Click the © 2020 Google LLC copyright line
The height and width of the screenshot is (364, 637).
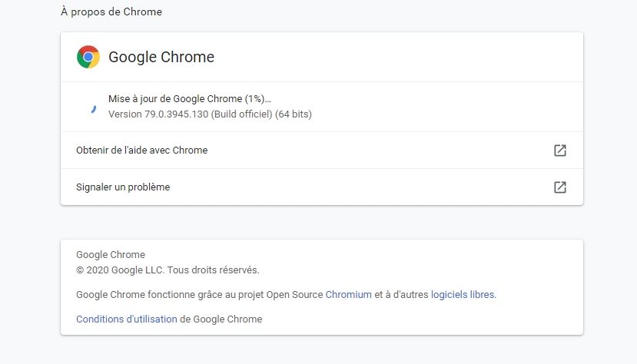168,270
